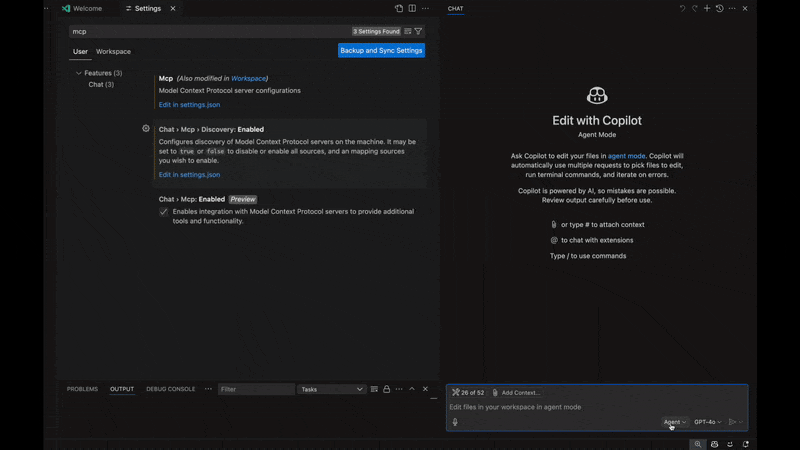Close the Settings tab
This screenshot has width=800, height=450.
[x=173, y=8]
